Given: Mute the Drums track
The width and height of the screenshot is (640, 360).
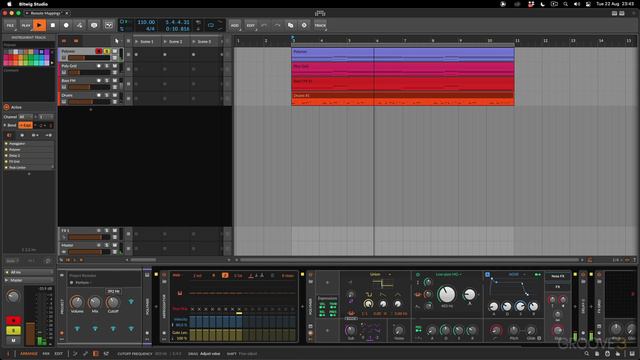Looking at the screenshot, I should click(x=115, y=95).
